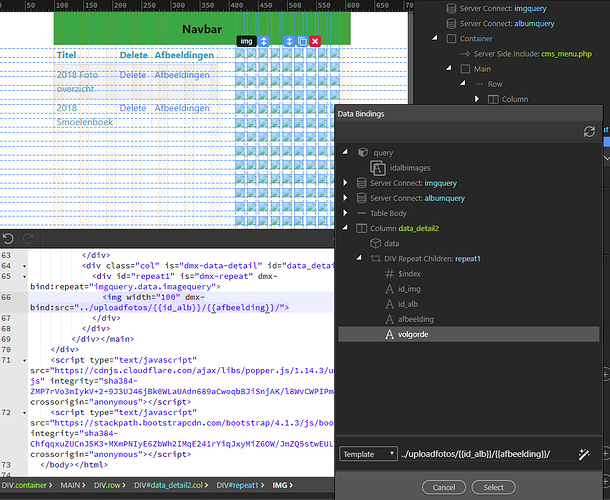Viewport: 610px width, 500px height.
Task: Fold code at line 64
Action: click(24, 266)
